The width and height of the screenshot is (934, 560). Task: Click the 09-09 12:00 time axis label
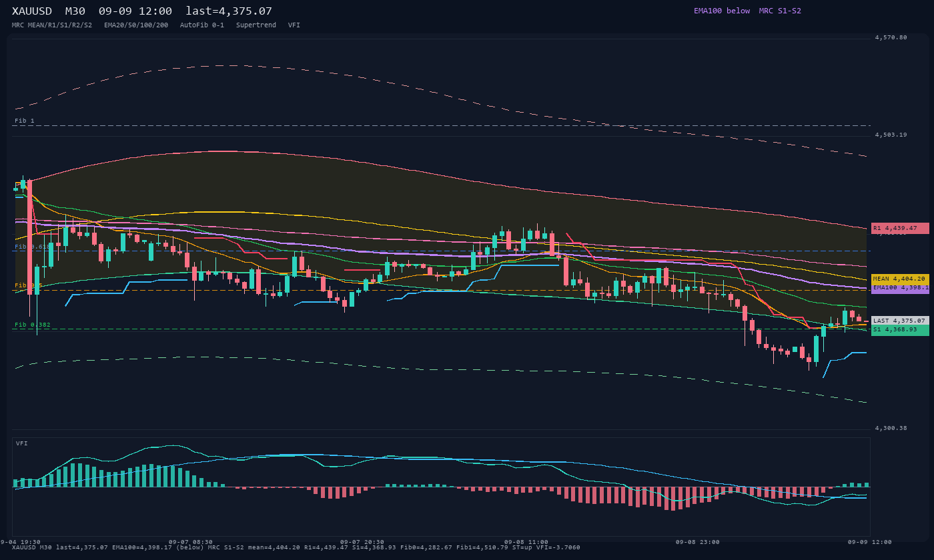click(870, 542)
